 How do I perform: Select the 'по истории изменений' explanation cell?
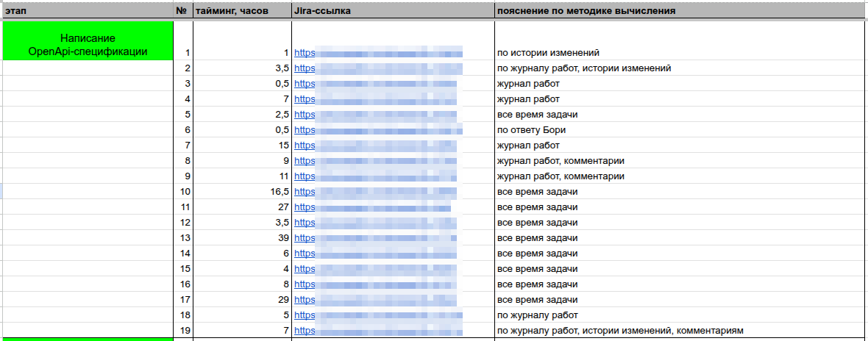(681, 53)
